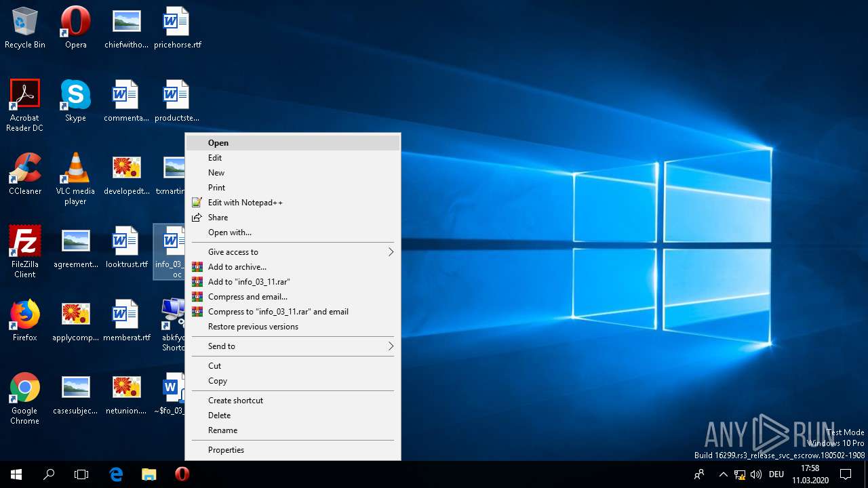Select the looktrust.rtf document
The height and width of the screenshot is (488, 868).
pos(126,247)
